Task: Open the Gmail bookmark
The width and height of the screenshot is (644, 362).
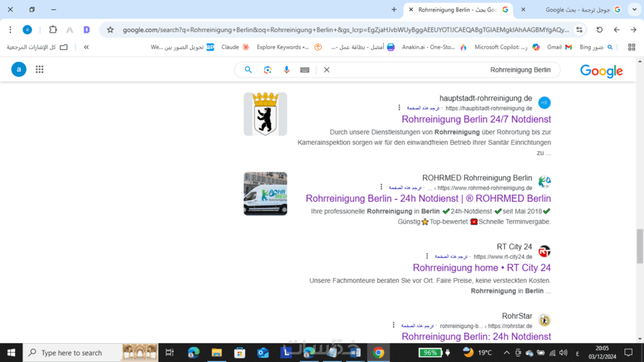Action: 559,47
